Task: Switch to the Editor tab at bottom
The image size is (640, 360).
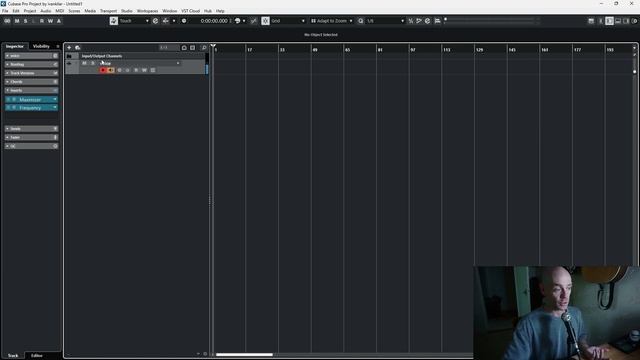Action: click(37, 356)
